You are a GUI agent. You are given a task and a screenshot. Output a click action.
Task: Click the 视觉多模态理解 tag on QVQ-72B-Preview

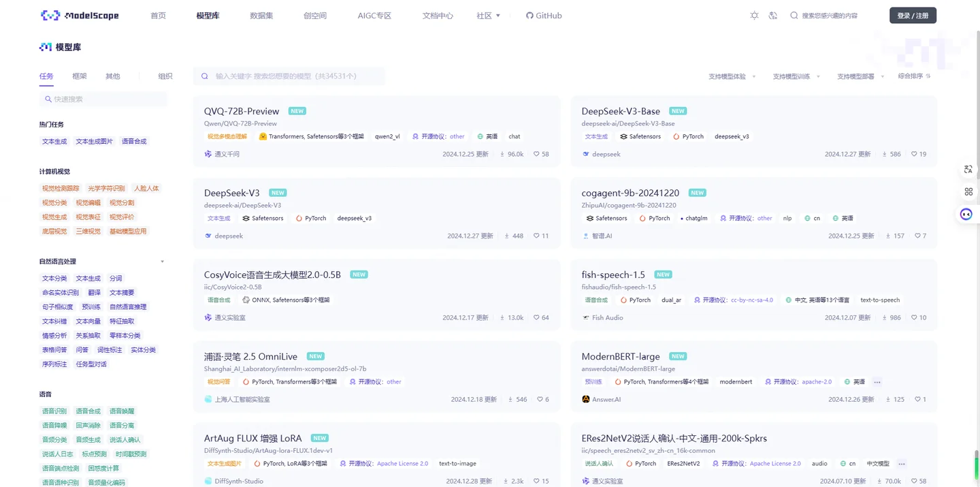coord(227,137)
